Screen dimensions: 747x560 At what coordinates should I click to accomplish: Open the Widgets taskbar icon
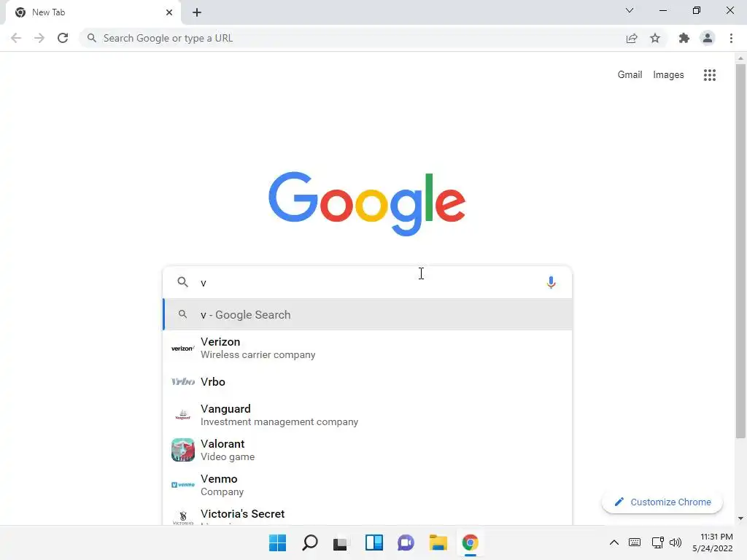coord(374,542)
